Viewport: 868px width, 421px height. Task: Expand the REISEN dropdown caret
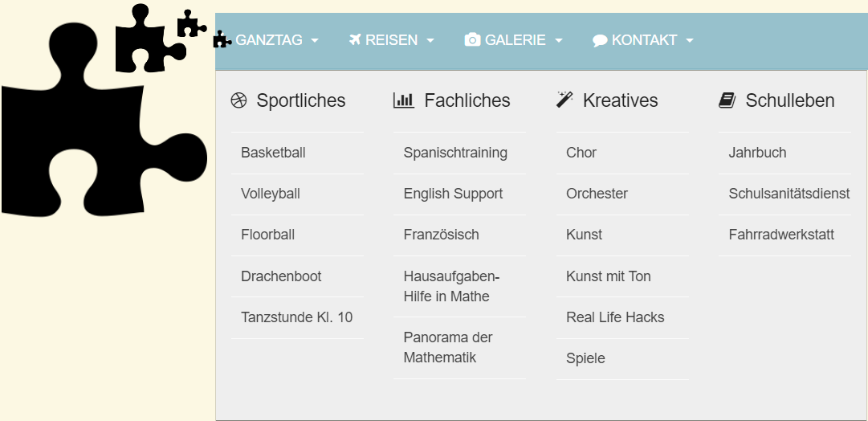click(430, 41)
